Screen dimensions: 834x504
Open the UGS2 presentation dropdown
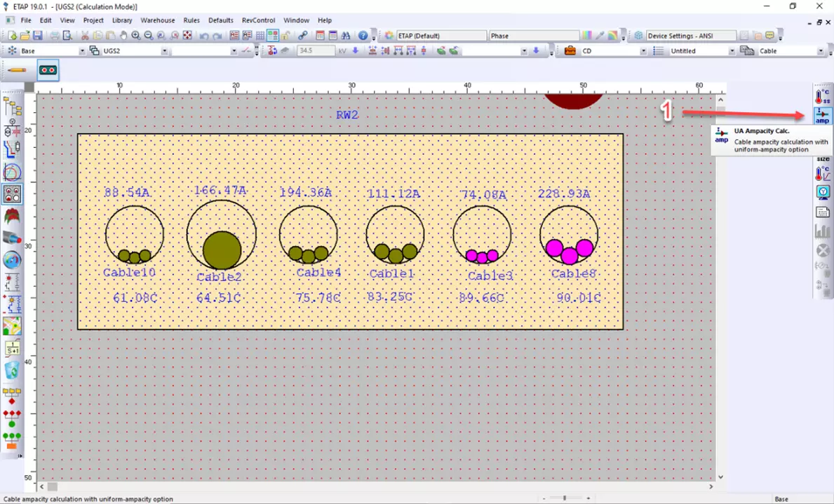coord(164,50)
